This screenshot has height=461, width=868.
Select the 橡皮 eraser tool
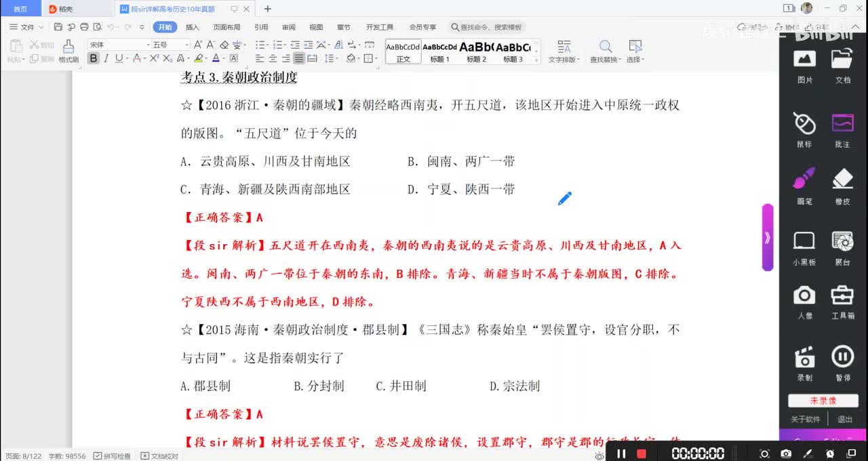842,186
